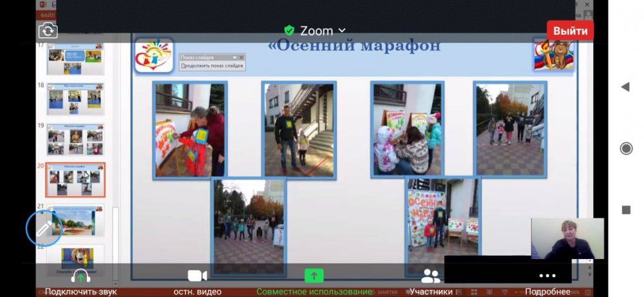Tap the green share screen icon

(314, 276)
